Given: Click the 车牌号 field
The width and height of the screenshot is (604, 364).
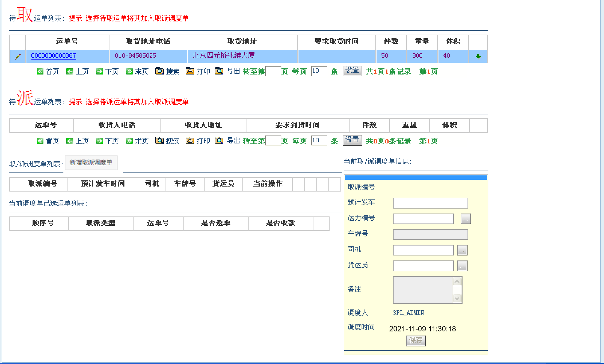Looking at the screenshot, I should (430, 234).
